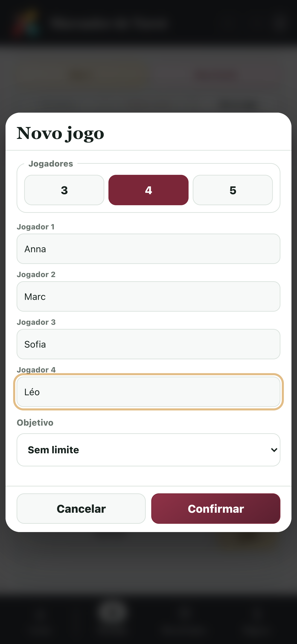Click the Objetivo label
The width and height of the screenshot is (297, 644).
(35, 422)
